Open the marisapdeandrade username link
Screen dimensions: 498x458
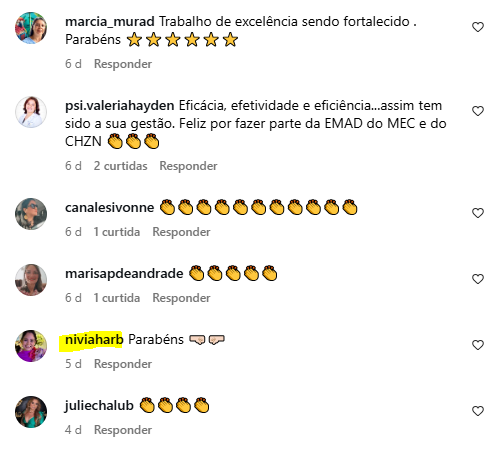124,274
